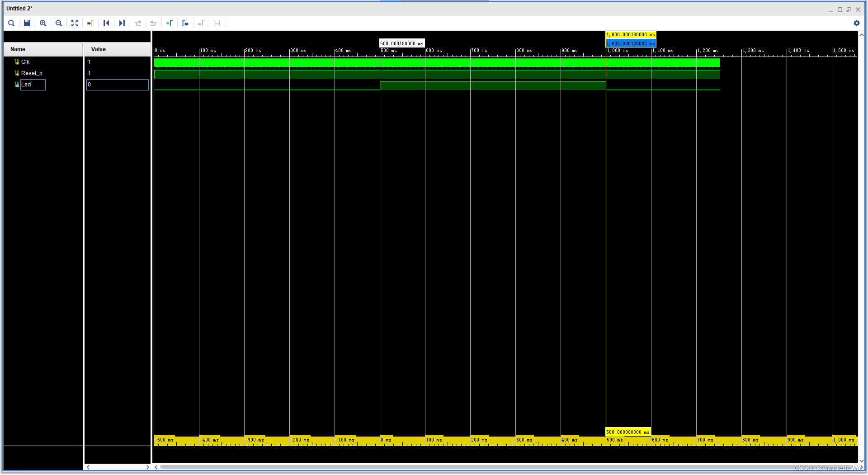Zoom in on the waveform
The width and height of the screenshot is (868, 475).
pyautogui.click(x=43, y=23)
